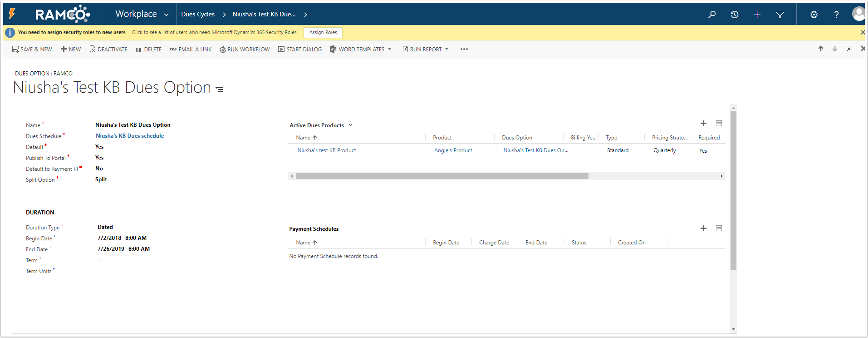Screen dimensions: 868x338
Task: Click Duration Type value Dated
Action: [x=105, y=227]
